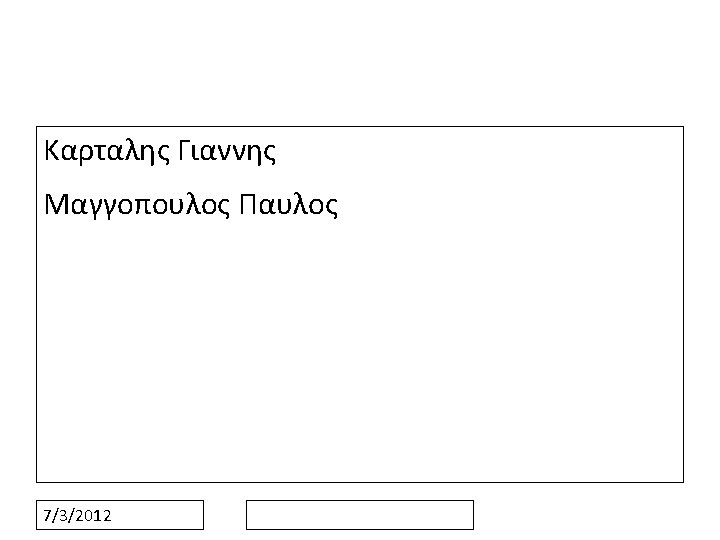720x540 pixels.
Task: Click the gap between date box and footer box
Action: pyautogui.click(x=225, y=515)
